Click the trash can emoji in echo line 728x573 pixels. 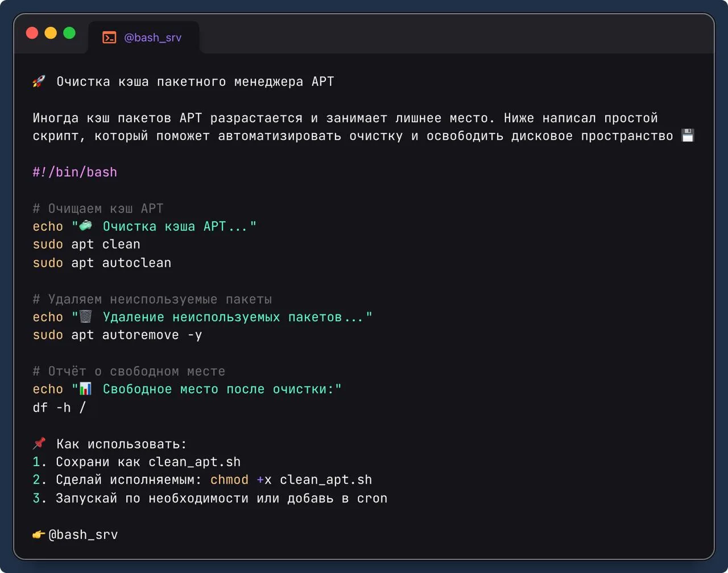85,317
